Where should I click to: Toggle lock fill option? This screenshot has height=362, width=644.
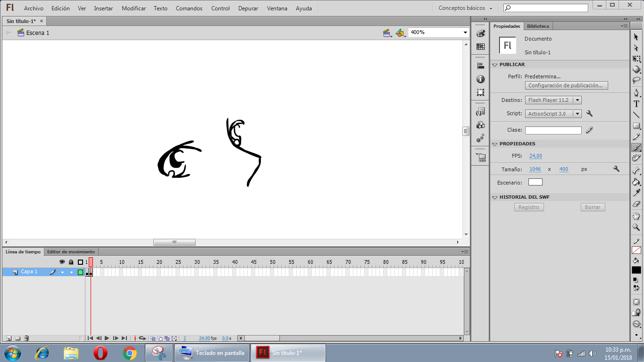coord(636,312)
